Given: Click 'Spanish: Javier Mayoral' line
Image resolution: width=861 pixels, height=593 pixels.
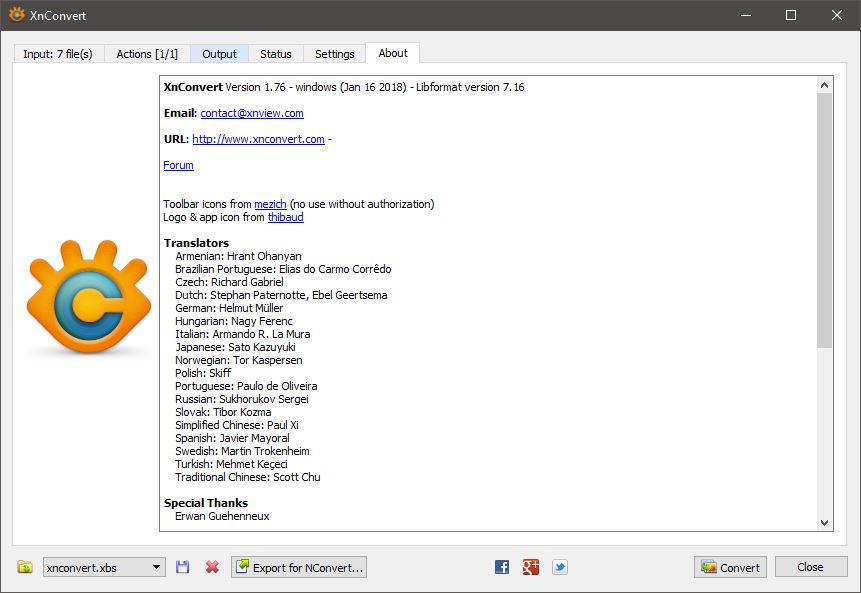Looking at the screenshot, I should pos(232,439).
